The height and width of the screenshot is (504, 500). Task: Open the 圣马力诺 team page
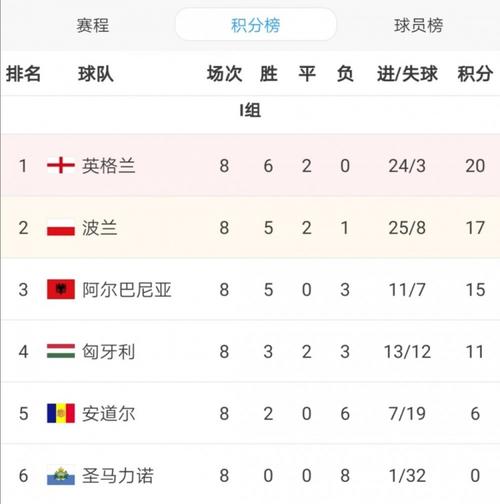pyautogui.click(x=118, y=476)
